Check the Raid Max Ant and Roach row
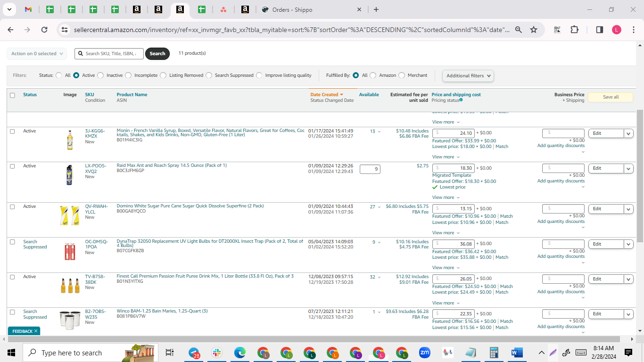644x362 pixels. click(x=12, y=166)
